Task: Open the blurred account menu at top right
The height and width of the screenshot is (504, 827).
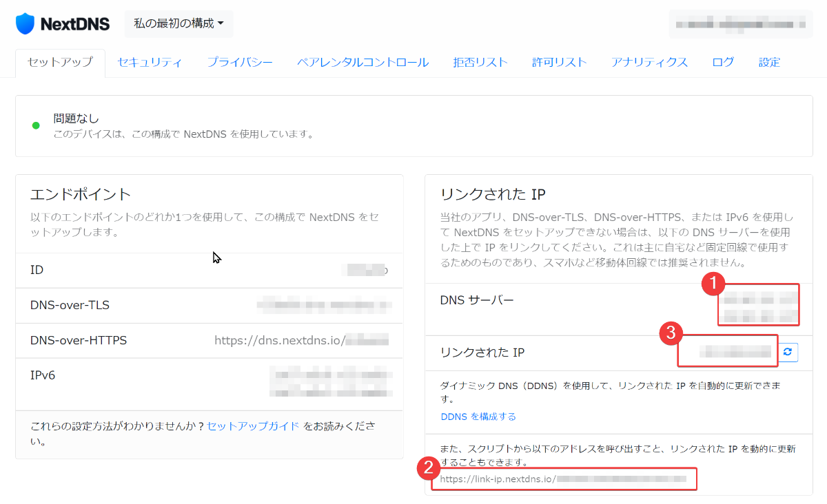Action: pos(741,24)
